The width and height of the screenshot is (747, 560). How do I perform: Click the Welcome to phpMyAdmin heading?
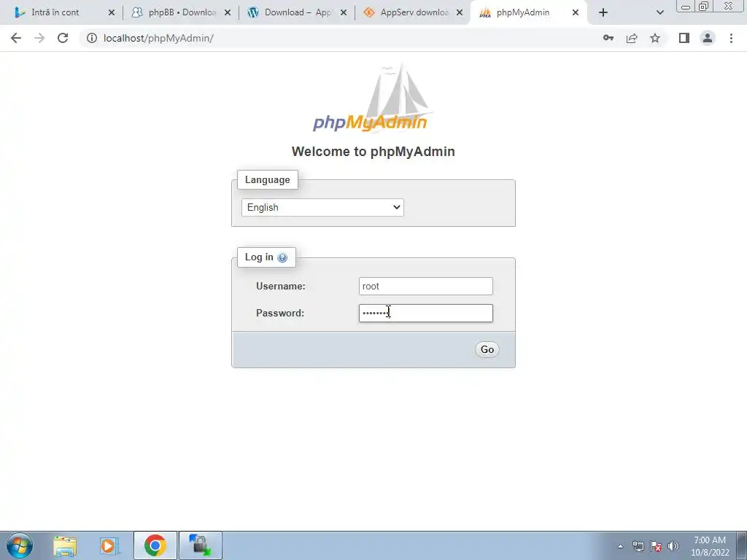click(373, 152)
